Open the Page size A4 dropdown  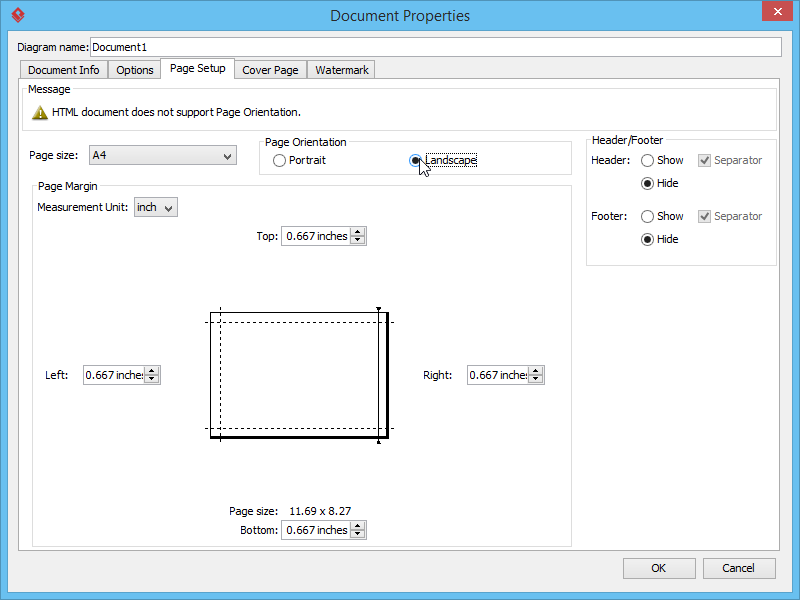click(163, 156)
